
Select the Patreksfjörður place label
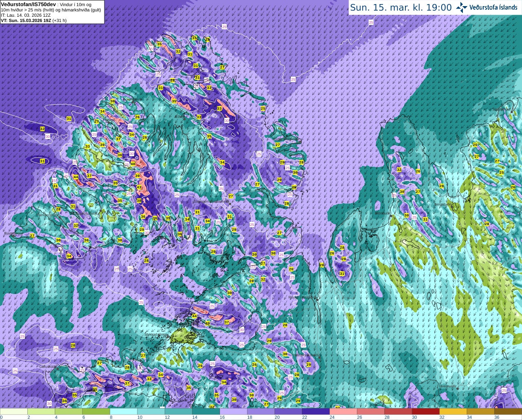48,214
